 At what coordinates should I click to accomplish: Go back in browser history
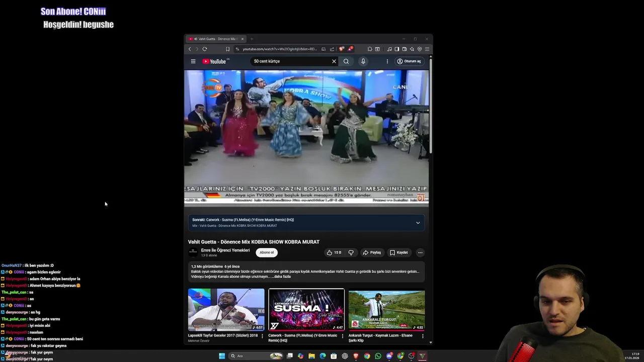coord(190,49)
